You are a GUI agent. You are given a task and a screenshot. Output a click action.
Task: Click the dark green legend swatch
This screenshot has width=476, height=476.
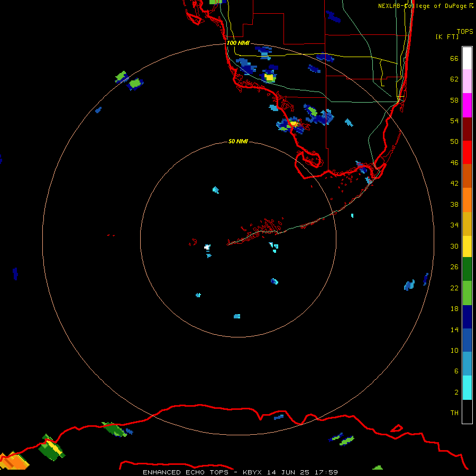pos(467,269)
